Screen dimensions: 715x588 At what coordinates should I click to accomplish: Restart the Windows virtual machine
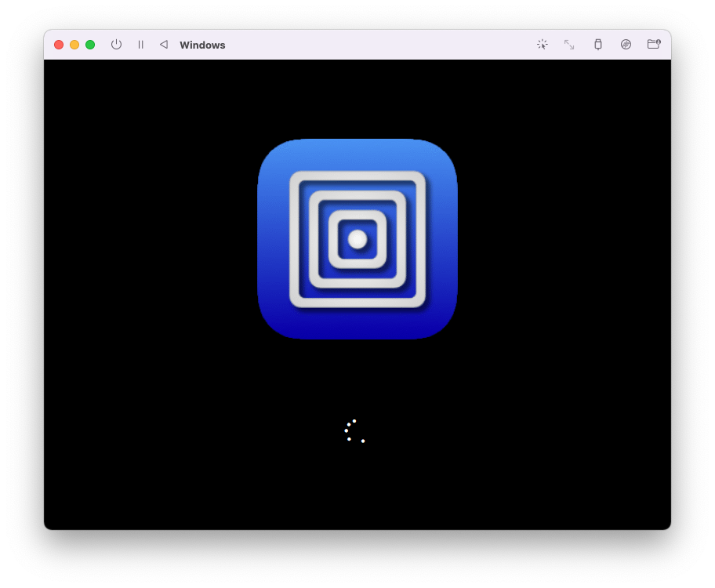click(x=164, y=45)
